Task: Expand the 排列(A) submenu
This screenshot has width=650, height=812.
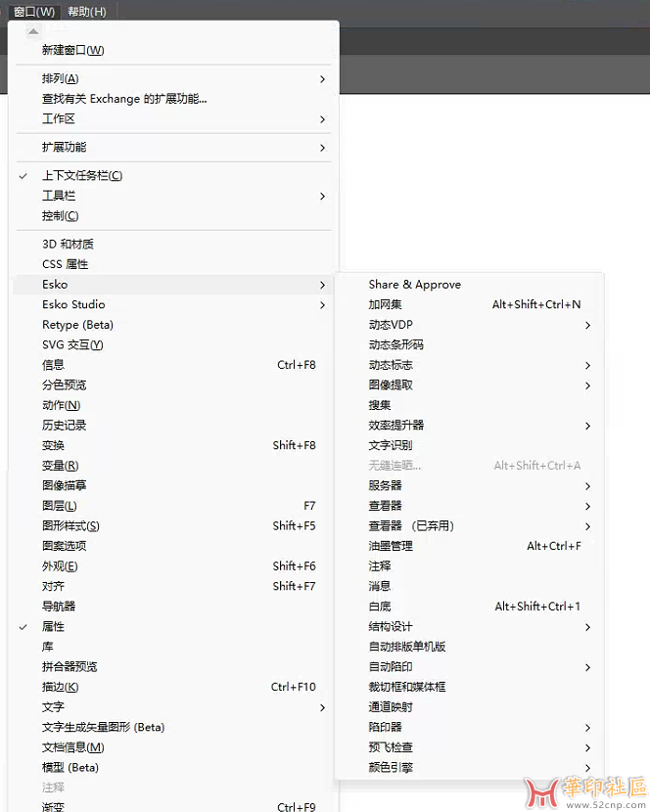Action: 173,78
